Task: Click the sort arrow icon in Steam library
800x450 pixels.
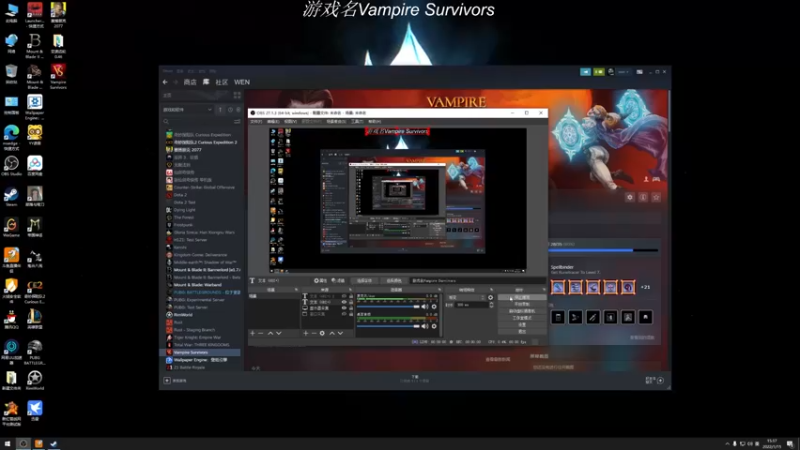Action: pyautogui.click(x=220, y=110)
